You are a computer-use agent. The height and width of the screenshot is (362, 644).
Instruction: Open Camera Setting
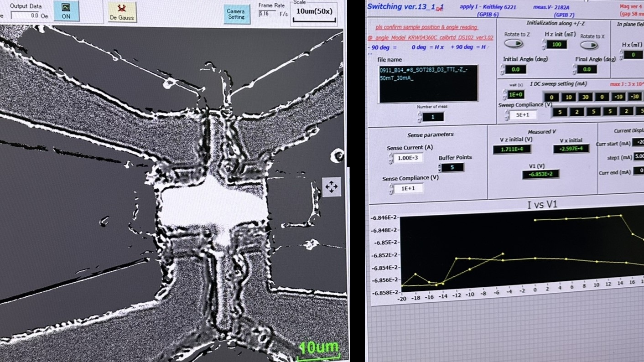236,14
